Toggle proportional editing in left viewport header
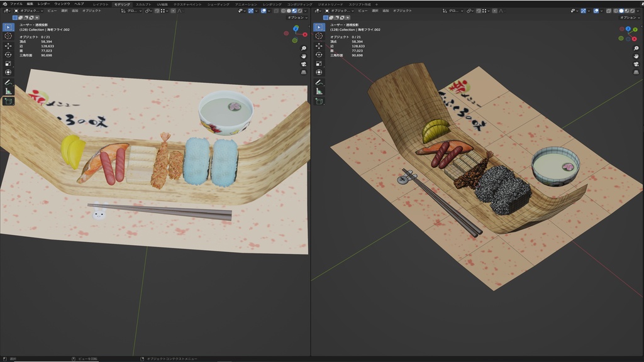644x362 pixels. tap(174, 11)
